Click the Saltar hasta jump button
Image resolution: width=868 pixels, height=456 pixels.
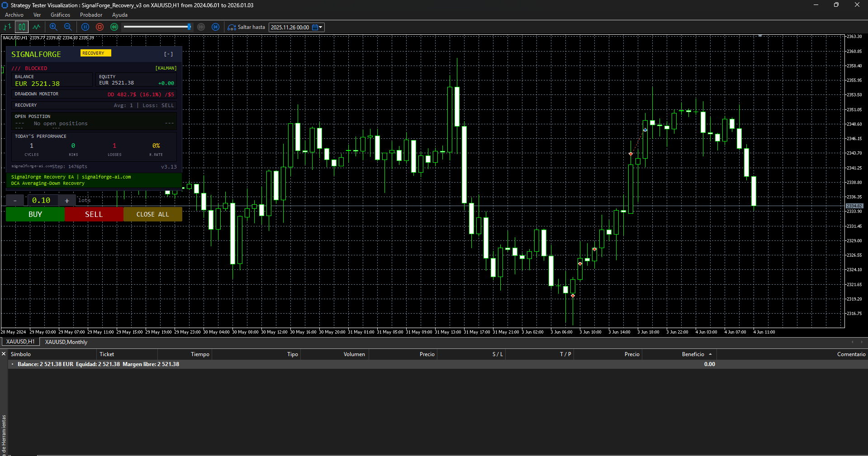[x=247, y=27]
